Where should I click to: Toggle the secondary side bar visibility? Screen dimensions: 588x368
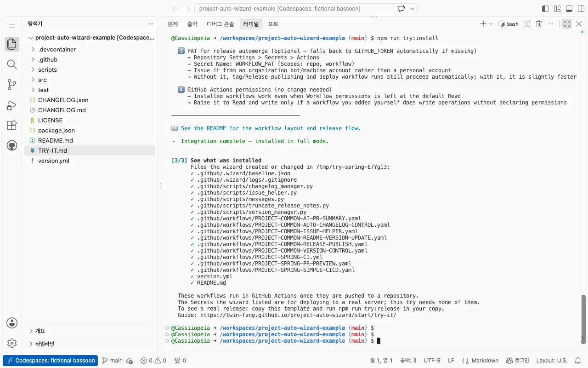coord(580,9)
